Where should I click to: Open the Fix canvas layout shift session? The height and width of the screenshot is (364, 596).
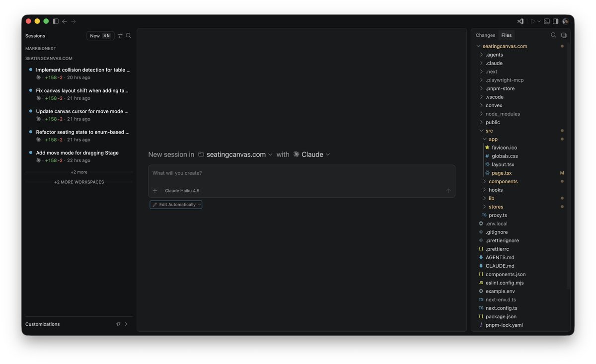coord(79,94)
